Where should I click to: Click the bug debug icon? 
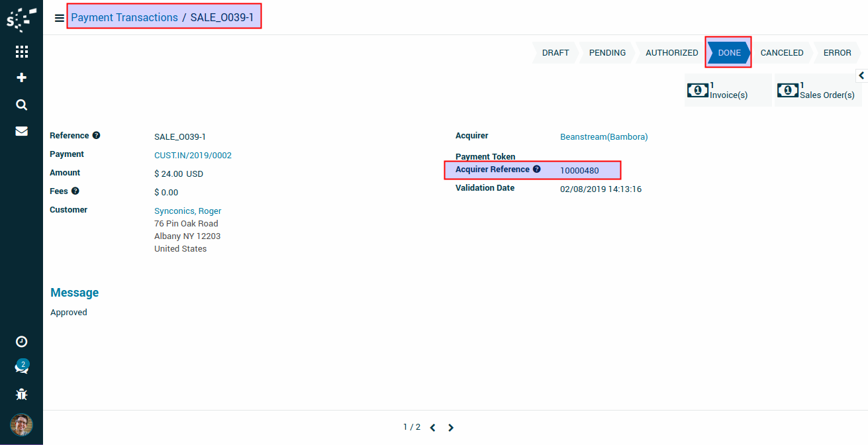[21, 395]
